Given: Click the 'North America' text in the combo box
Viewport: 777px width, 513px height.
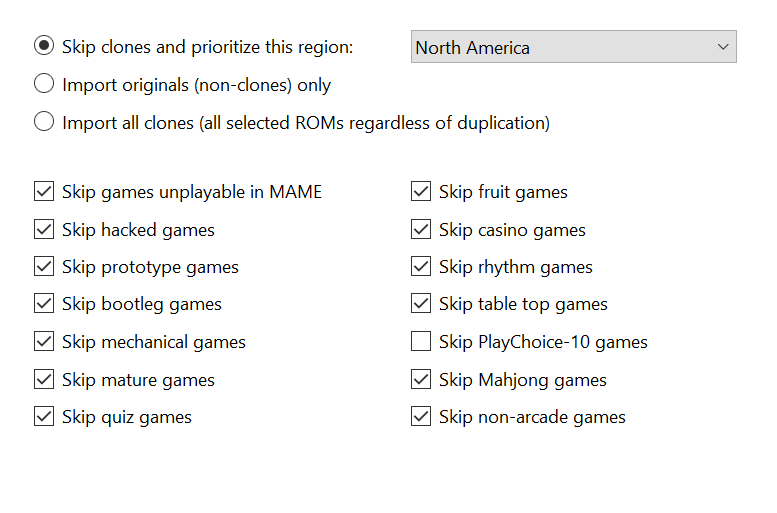Looking at the screenshot, I should 473,48.
